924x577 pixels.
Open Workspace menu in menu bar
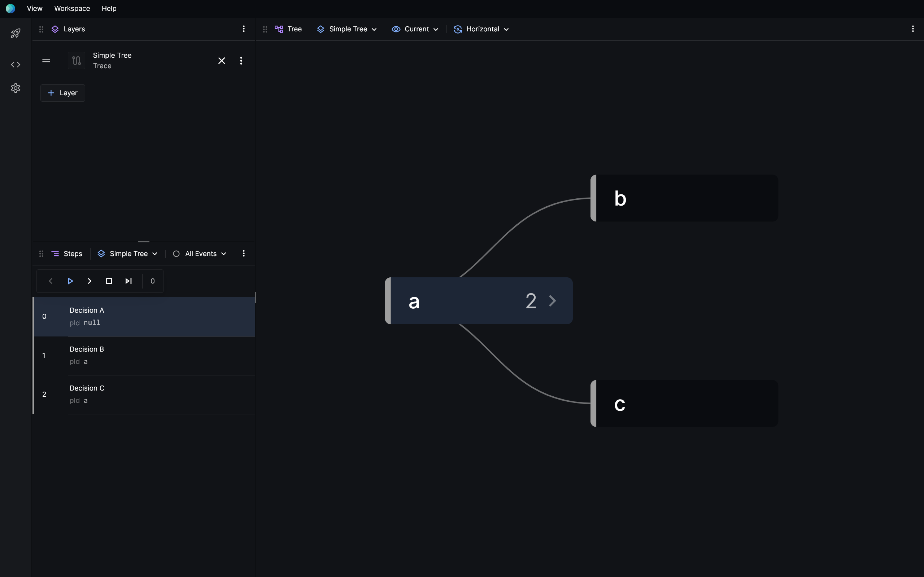pyautogui.click(x=72, y=9)
